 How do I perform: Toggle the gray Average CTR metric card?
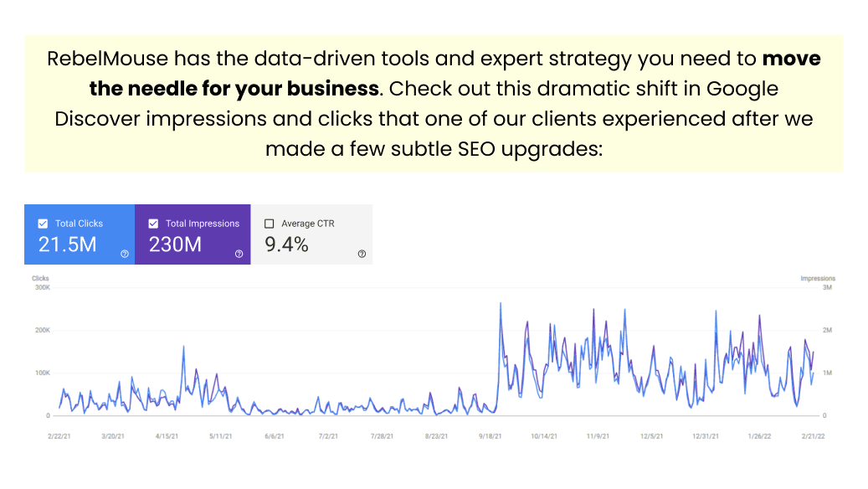tap(312, 234)
